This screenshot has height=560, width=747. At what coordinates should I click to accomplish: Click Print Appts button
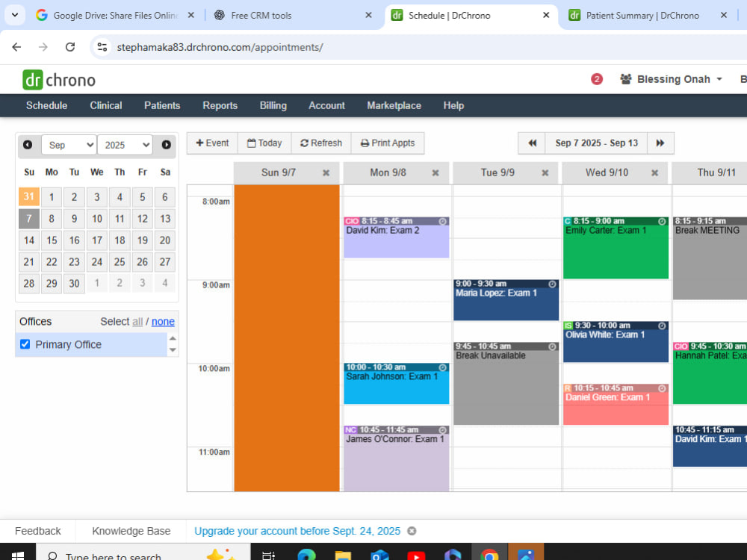pyautogui.click(x=387, y=143)
